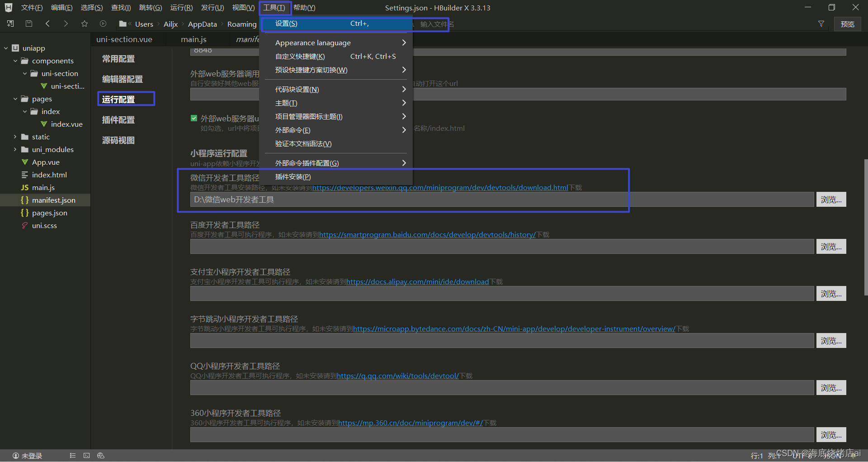Click the HBuilder X logo icon
Image resolution: width=868 pixels, height=462 pixels.
9,8
